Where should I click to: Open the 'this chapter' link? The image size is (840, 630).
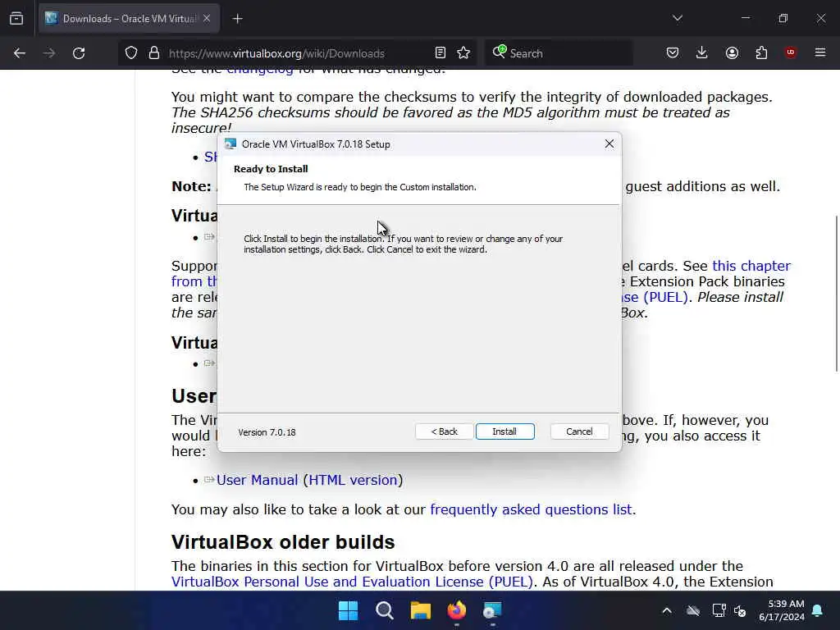(751, 266)
